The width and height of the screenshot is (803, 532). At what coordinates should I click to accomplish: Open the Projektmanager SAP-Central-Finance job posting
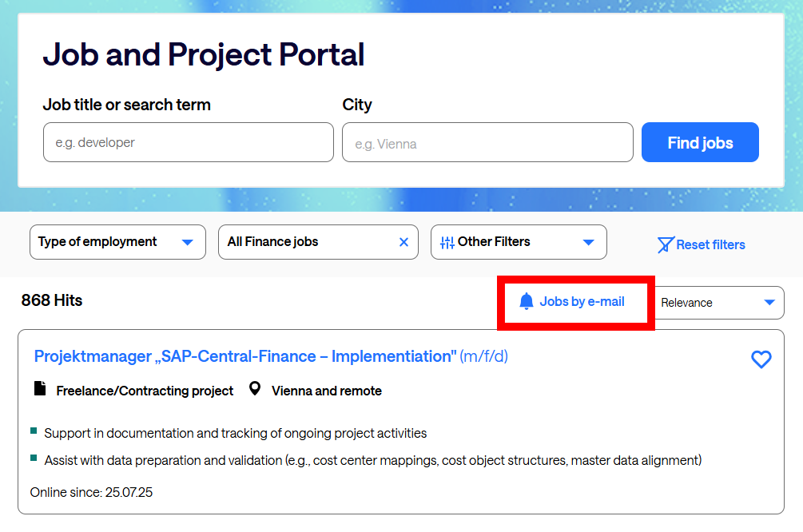(245, 356)
